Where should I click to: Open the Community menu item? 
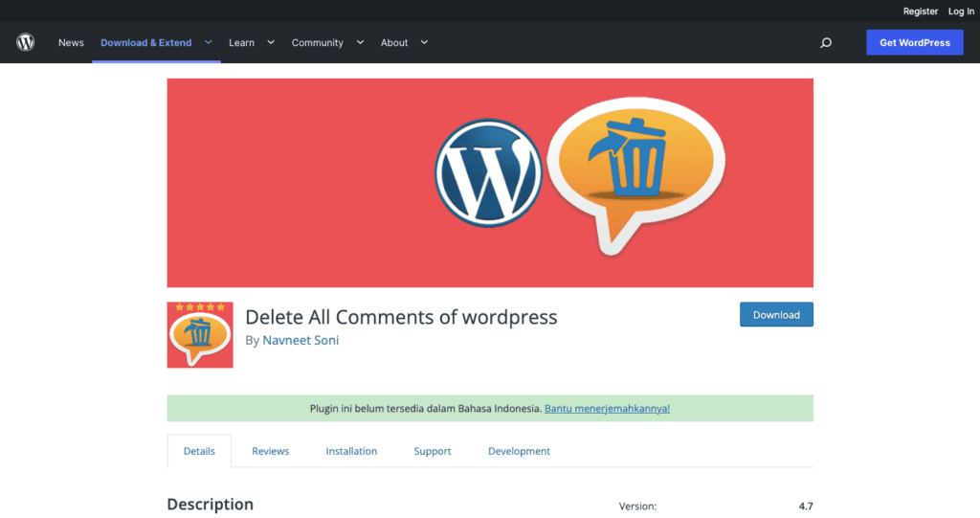(317, 42)
